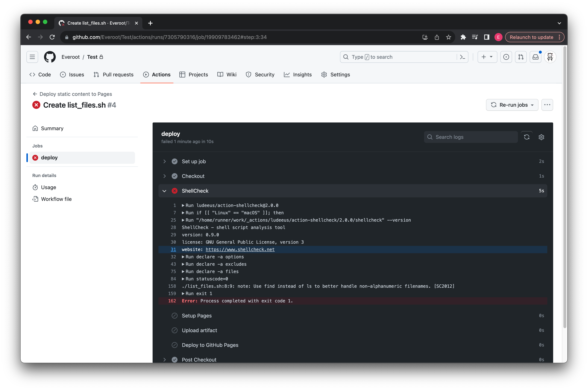Open the issues header icon
588x390 pixels.
click(506, 57)
